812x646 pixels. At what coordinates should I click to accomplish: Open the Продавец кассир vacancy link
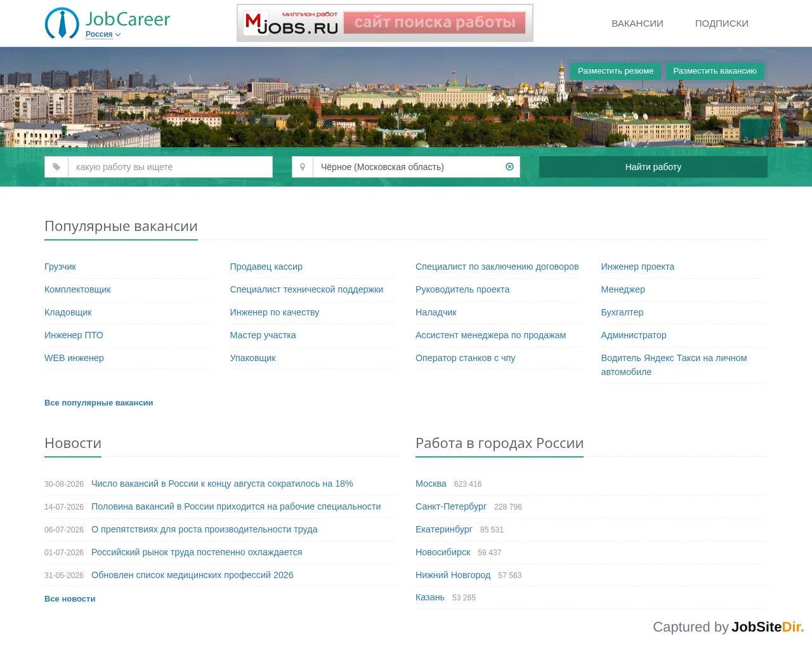[x=266, y=267]
